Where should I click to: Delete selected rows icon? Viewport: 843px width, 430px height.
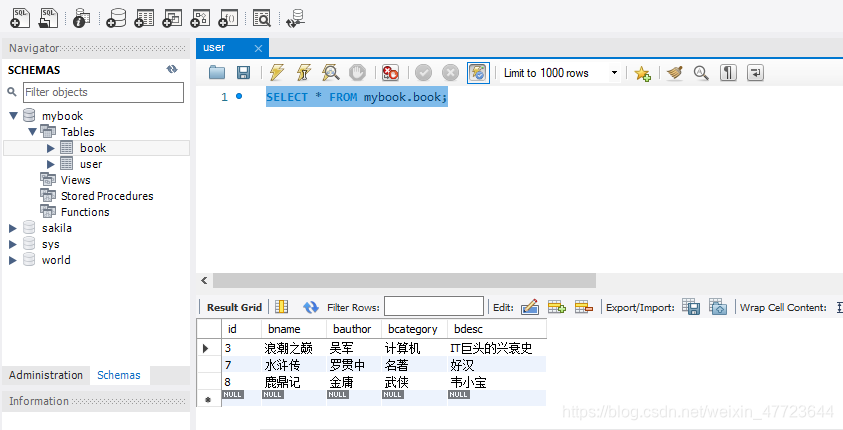(583, 307)
